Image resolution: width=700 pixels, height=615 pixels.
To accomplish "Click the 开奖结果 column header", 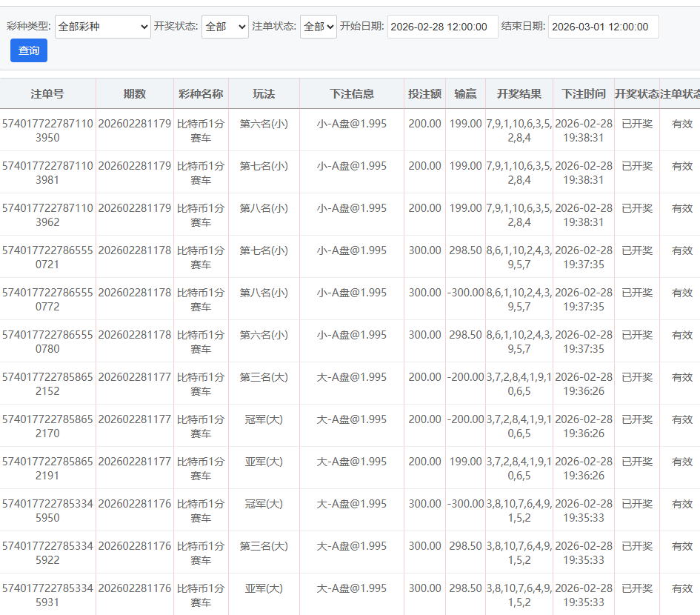I will click(x=519, y=94).
